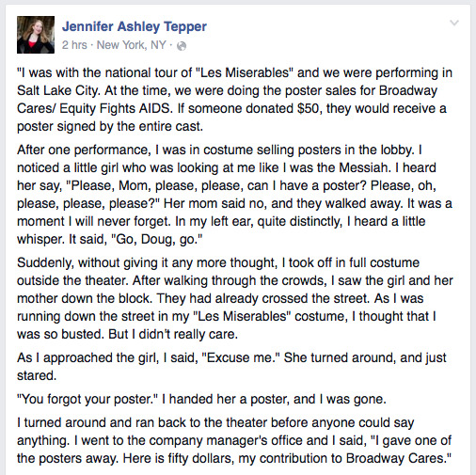Visit Jennifer Ashley Tepper's profile name link

click(x=135, y=26)
